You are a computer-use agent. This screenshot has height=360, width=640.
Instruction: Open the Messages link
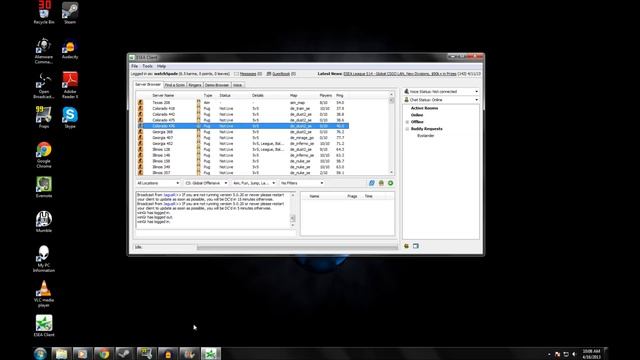tap(248, 74)
